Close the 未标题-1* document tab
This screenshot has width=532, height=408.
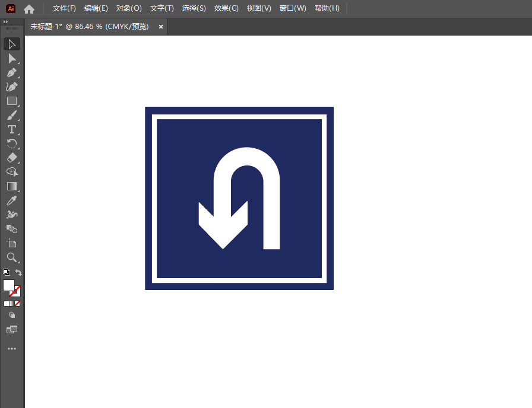coord(161,27)
